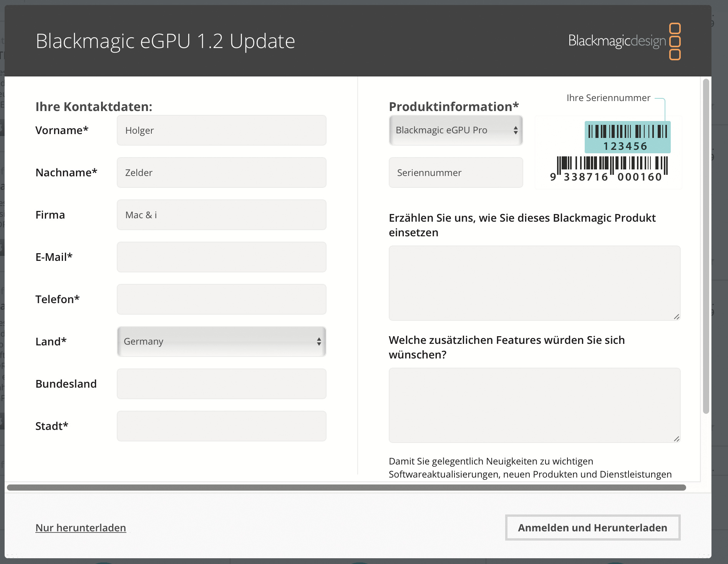Screen dimensions: 728x564
Task: Click the Bundesland label
Action: click(x=66, y=384)
